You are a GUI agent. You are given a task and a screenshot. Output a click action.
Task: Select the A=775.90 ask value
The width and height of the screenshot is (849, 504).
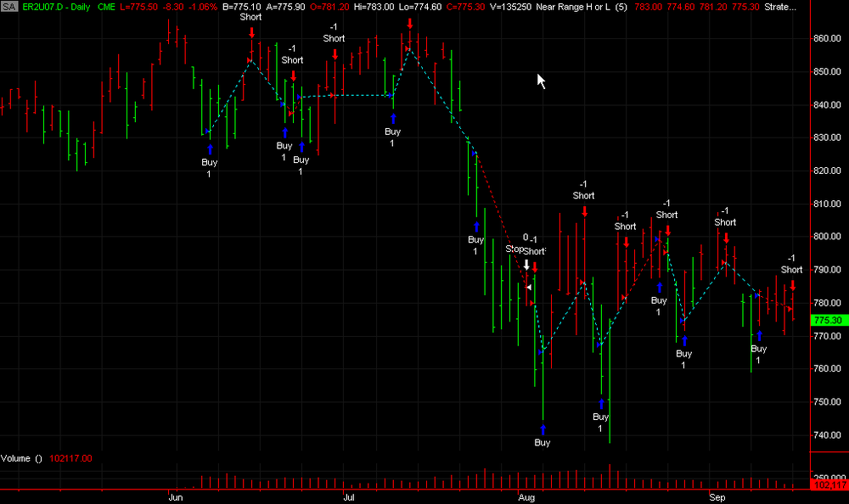(x=285, y=7)
